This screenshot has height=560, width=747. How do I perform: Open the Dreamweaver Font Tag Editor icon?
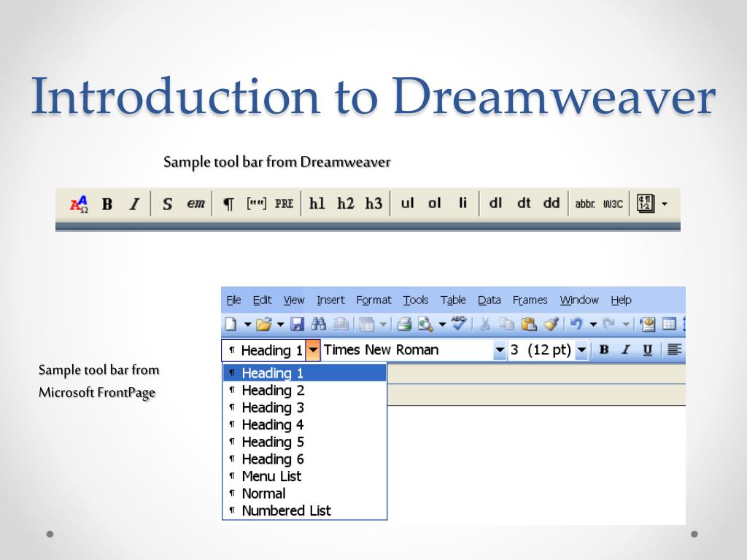click(79, 204)
